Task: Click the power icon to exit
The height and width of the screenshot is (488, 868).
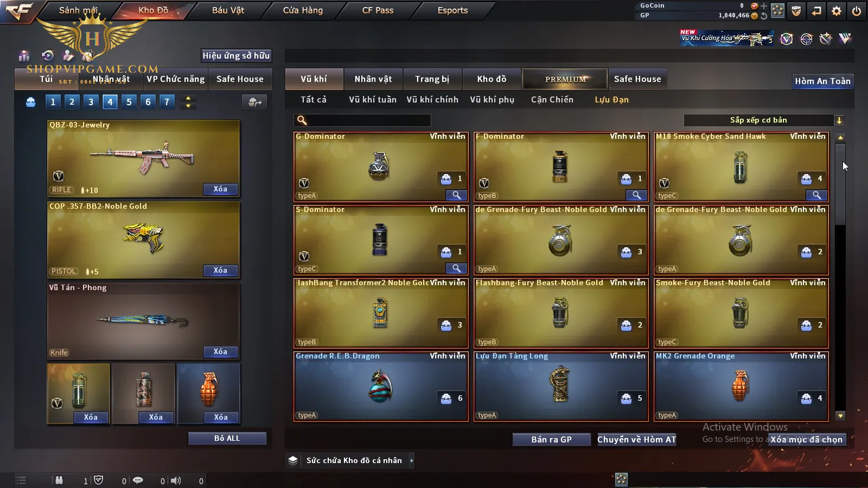Action: coord(856,10)
